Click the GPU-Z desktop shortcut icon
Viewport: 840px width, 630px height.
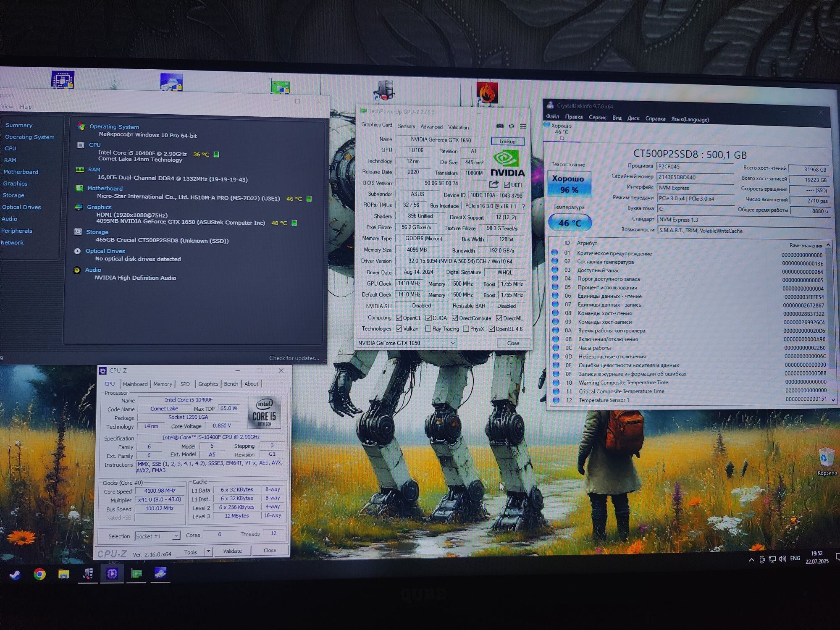[280, 87]
